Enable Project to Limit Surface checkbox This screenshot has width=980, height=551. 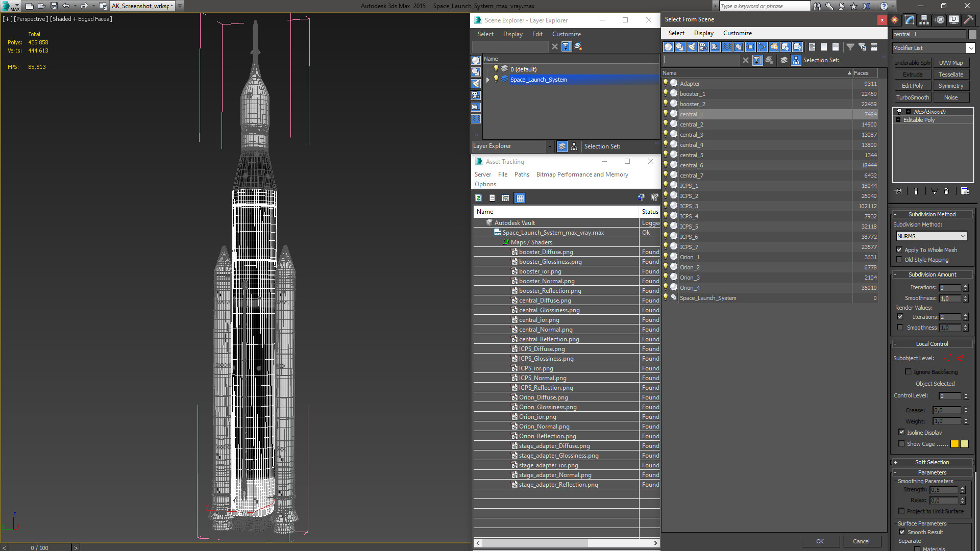point(901,511)
